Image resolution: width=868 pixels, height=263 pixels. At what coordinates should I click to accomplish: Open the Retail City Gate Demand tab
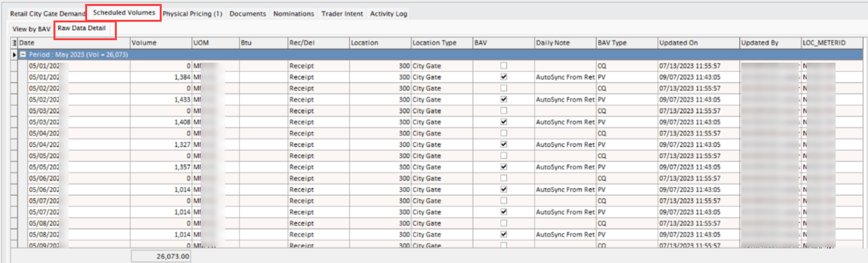[48, 13]
